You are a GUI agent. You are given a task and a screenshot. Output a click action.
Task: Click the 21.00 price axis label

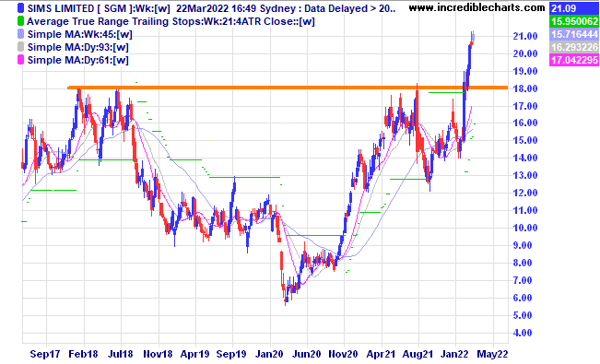[x=525, y=36]
